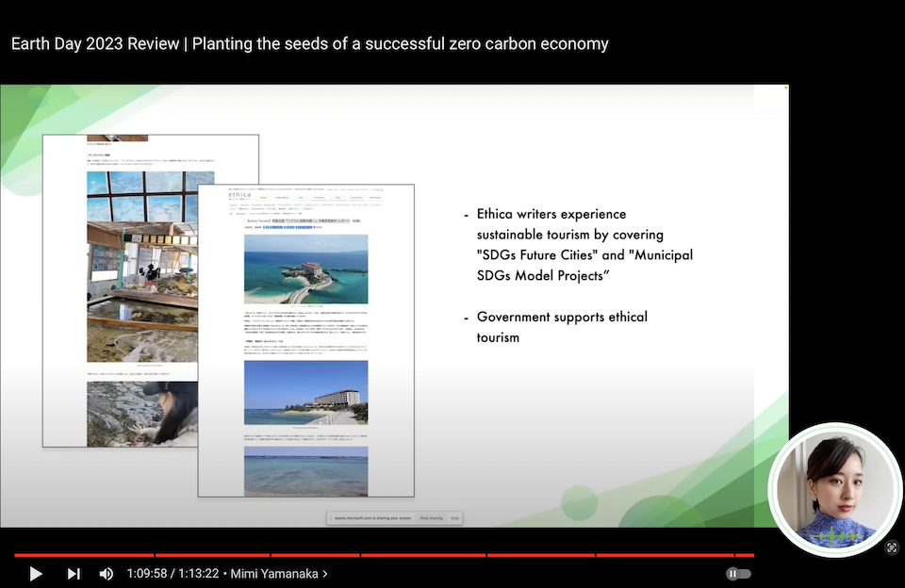Toggle the autoplay switch
The width and height of the screenshot is (905, 588).
point(738,573)
